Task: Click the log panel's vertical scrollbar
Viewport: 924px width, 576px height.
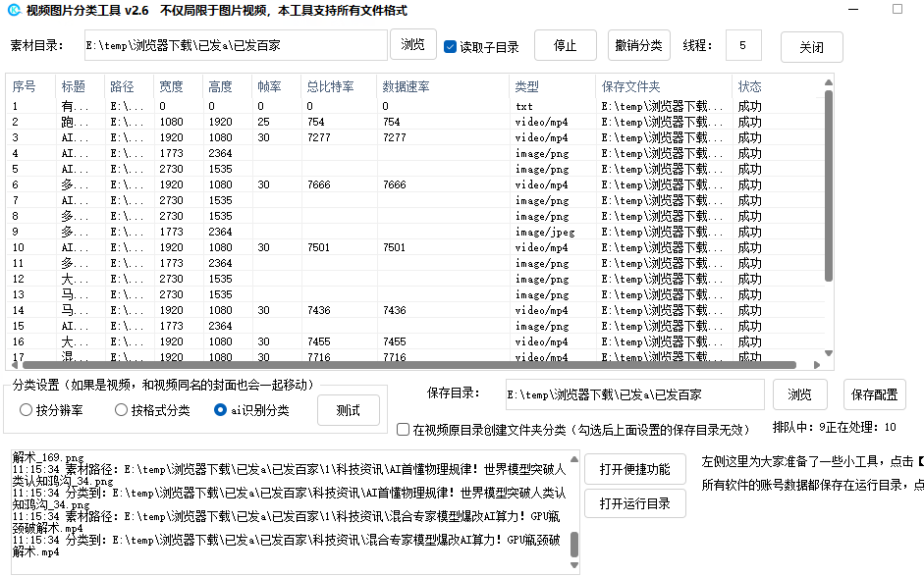Action: [574, 545]
